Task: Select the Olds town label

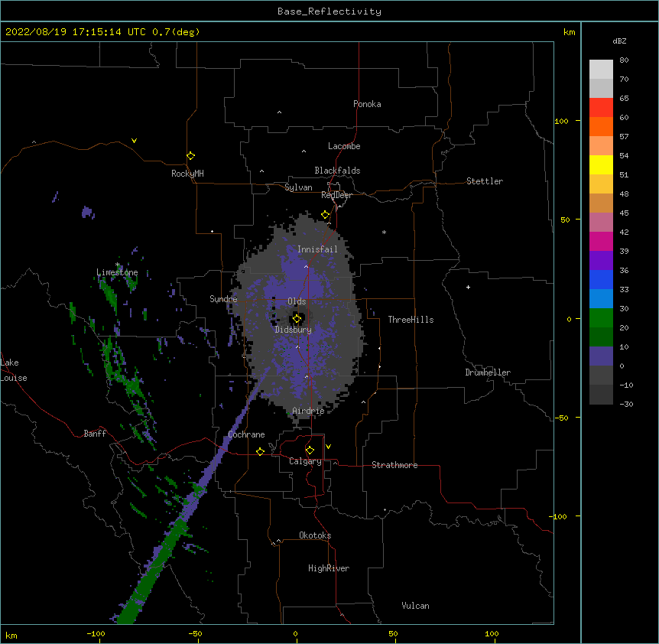Action: [x=297, y=301]
